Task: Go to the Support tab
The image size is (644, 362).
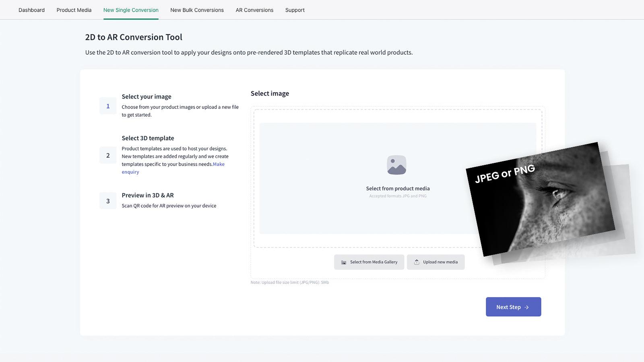Action: 295,10
